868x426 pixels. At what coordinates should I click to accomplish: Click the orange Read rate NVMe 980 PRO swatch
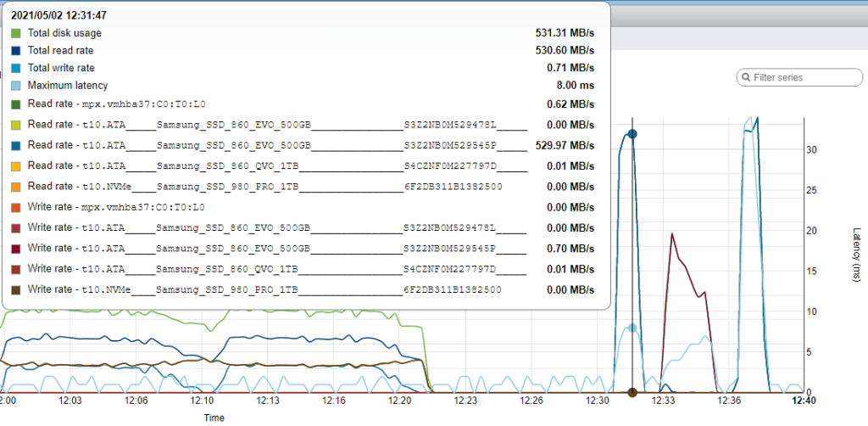pos(16,187)
